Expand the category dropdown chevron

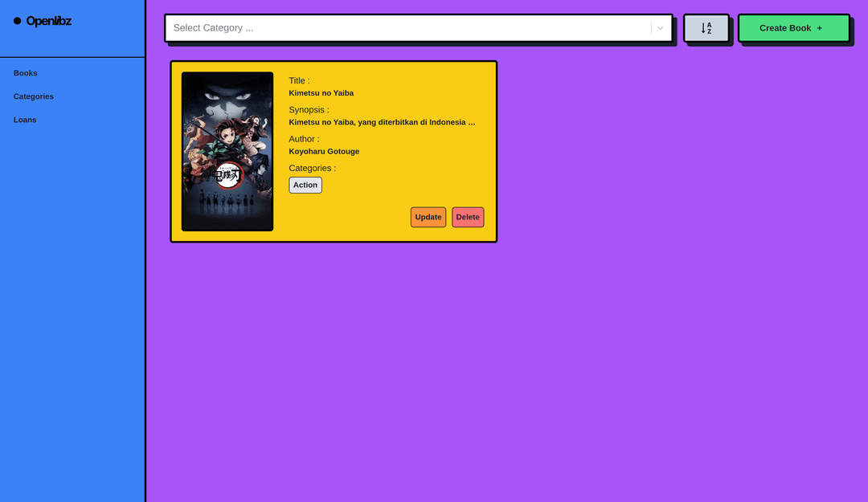661,28
